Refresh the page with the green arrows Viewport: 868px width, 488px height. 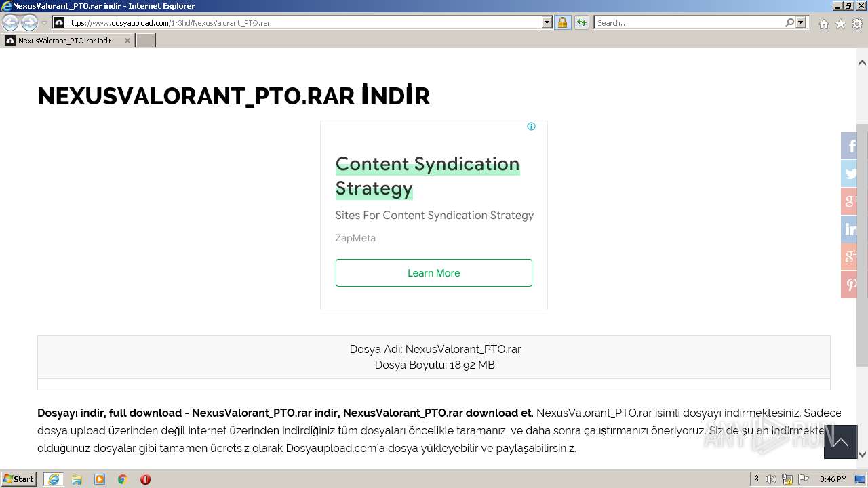[582, 22]
